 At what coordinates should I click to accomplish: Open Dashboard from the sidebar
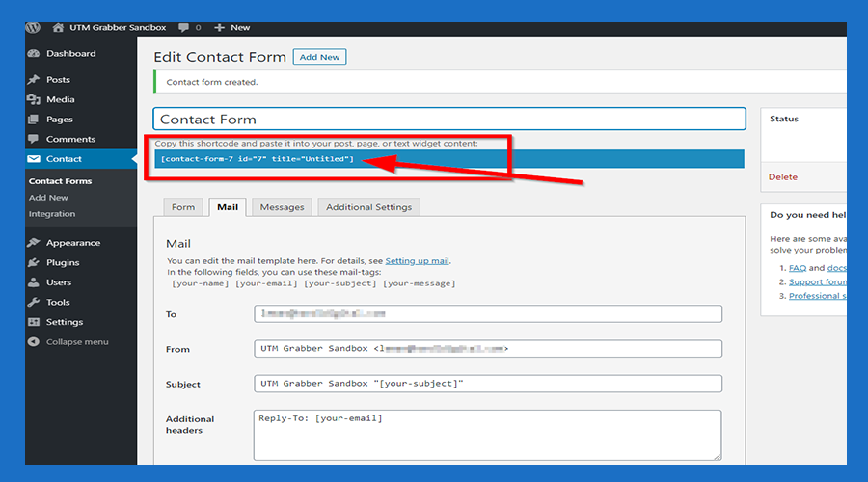pos(70,54)
